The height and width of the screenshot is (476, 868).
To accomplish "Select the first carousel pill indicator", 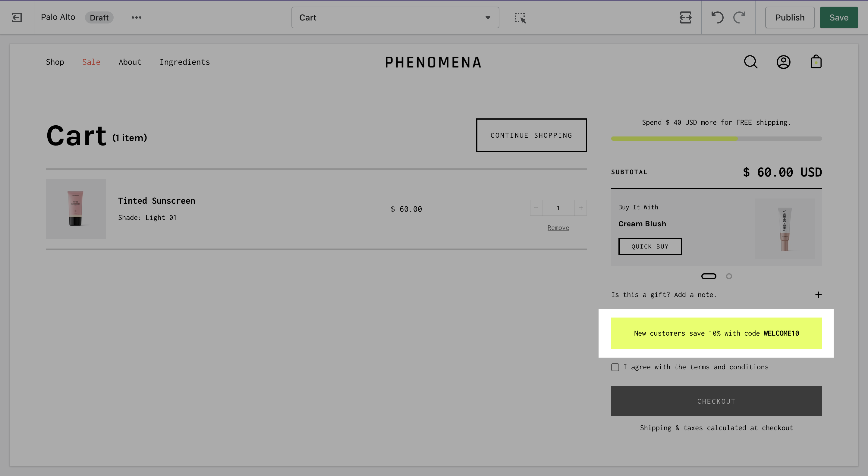I will pos(709,276).
